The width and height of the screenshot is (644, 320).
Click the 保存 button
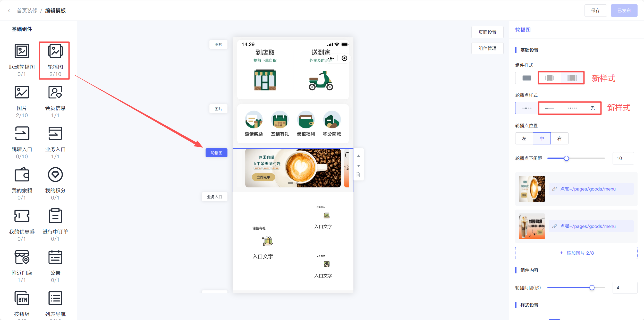click(595, 11)
